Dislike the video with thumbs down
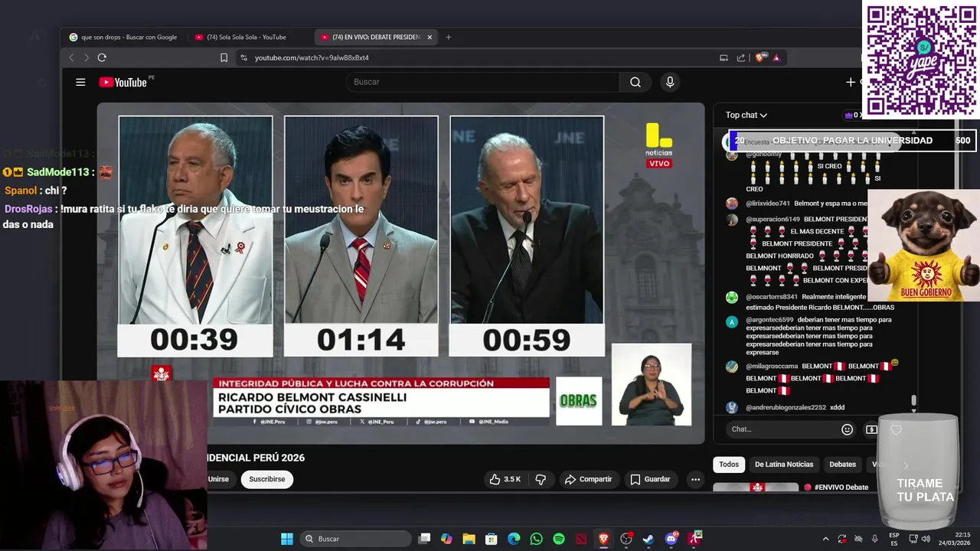 click(541, 479)
